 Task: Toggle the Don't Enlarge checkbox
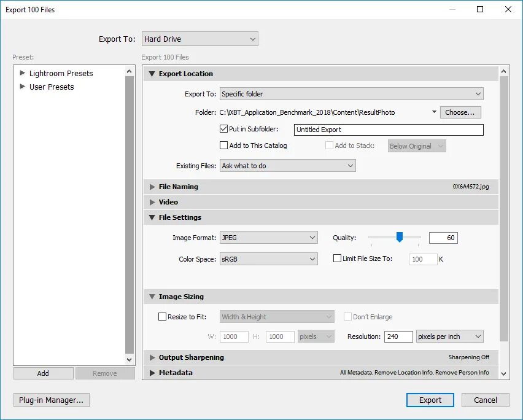click(x=347, y=317)
